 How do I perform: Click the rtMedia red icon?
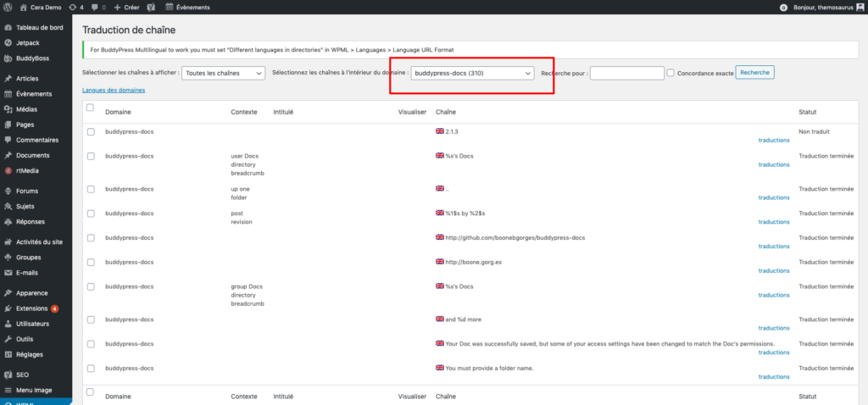pos(8,171)
